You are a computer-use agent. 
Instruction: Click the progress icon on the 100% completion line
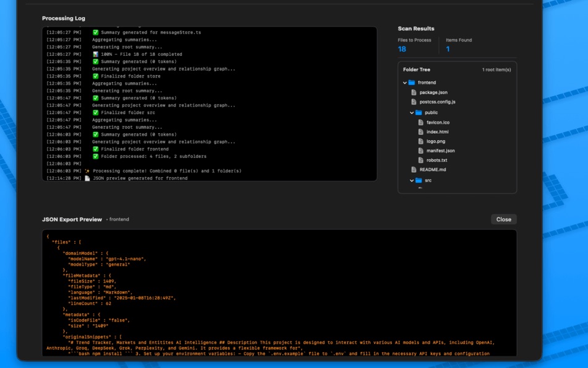click(x=95, y=54)
